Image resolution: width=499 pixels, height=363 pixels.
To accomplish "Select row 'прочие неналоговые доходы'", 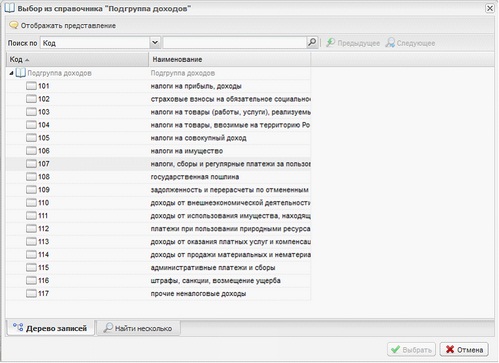I will click(158, 293).
